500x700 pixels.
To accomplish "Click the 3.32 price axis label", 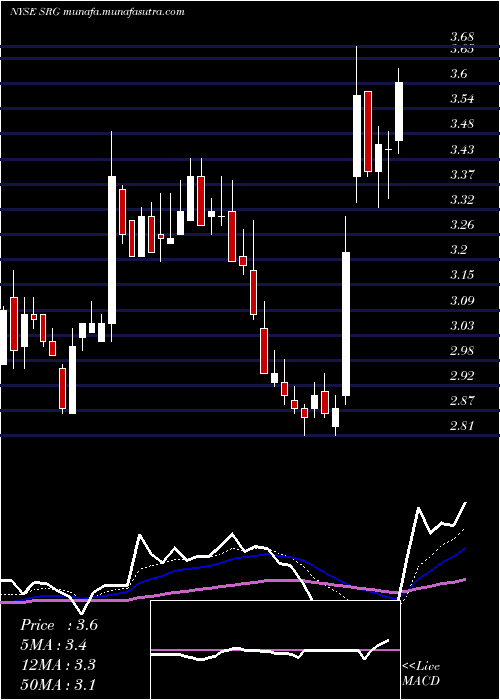I will coord(462,199).
